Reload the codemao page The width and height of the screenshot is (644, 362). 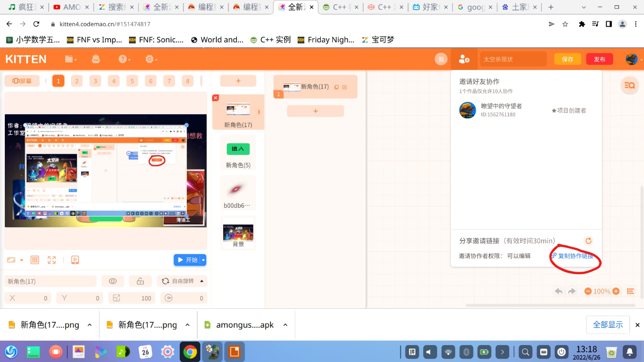(36, 24)
